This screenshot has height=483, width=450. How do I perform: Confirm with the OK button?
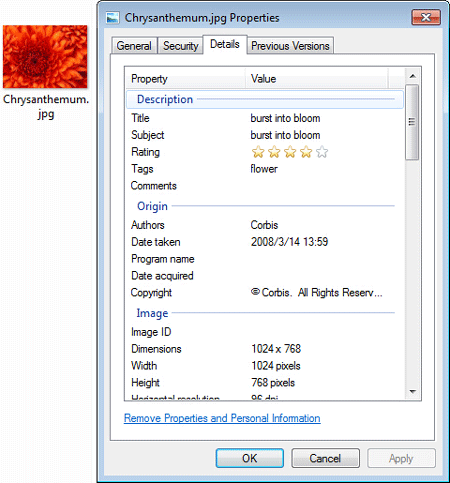coord(250,458)
